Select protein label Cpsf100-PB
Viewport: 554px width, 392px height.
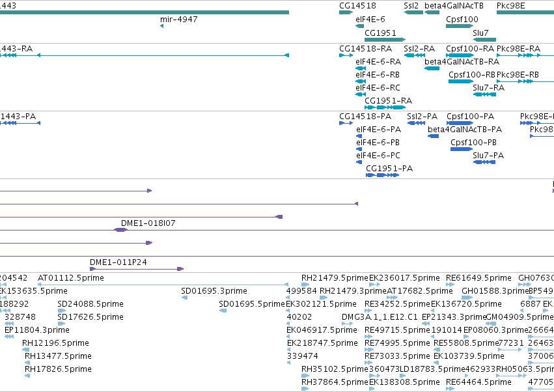[473, 143]
